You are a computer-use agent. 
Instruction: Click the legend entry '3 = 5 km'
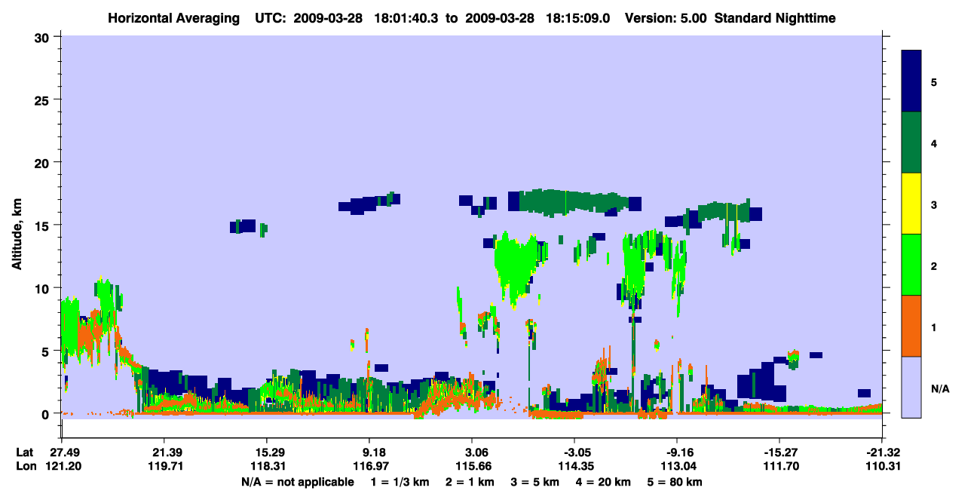tap(534, 482)
